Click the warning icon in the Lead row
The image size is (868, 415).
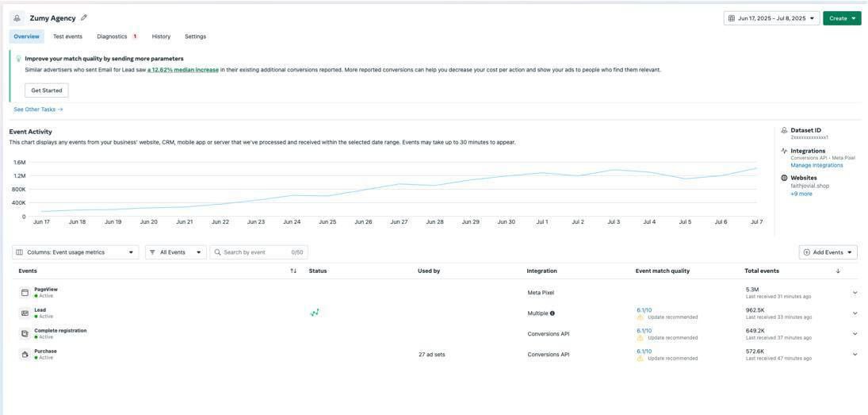(x=640, y=317)
